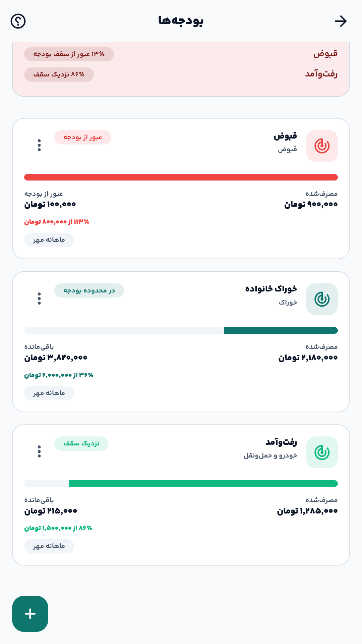
Task: Select ماهانه مهر tag on خوراک خانواده card
Action: 49,393
